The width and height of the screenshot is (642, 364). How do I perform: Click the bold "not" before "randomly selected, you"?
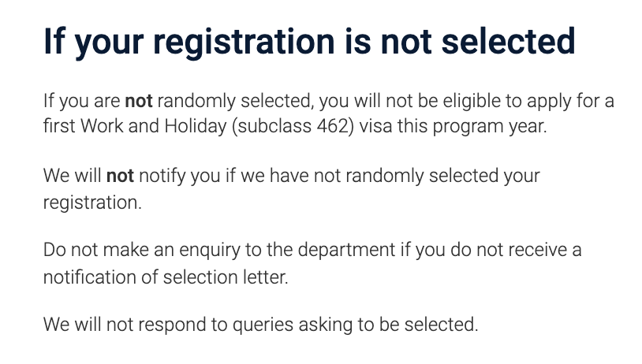[138, 101]
